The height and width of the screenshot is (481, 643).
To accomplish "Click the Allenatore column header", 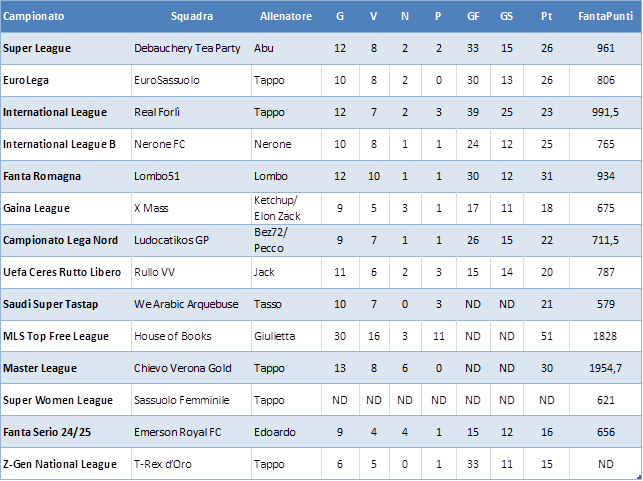I will coord(286,16).
